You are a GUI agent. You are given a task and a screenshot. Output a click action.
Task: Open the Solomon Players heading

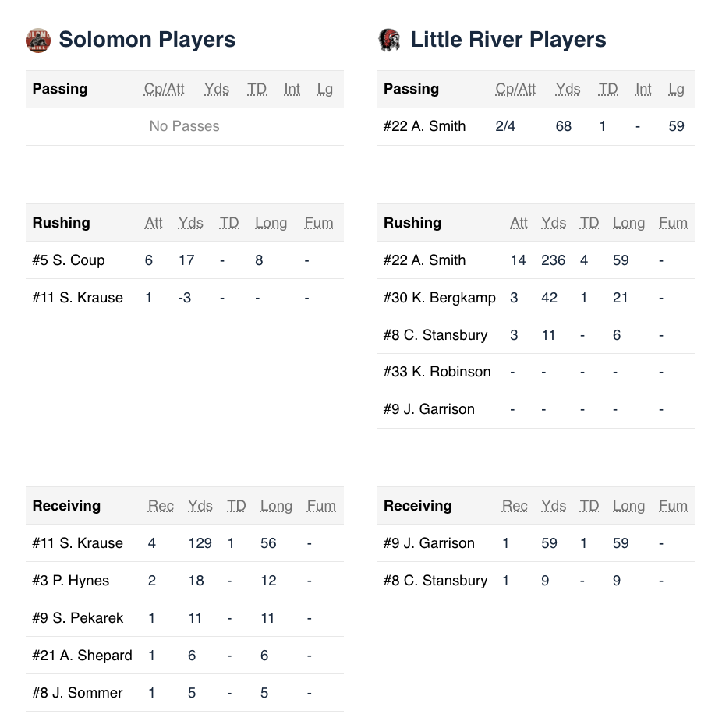point(147,40)
